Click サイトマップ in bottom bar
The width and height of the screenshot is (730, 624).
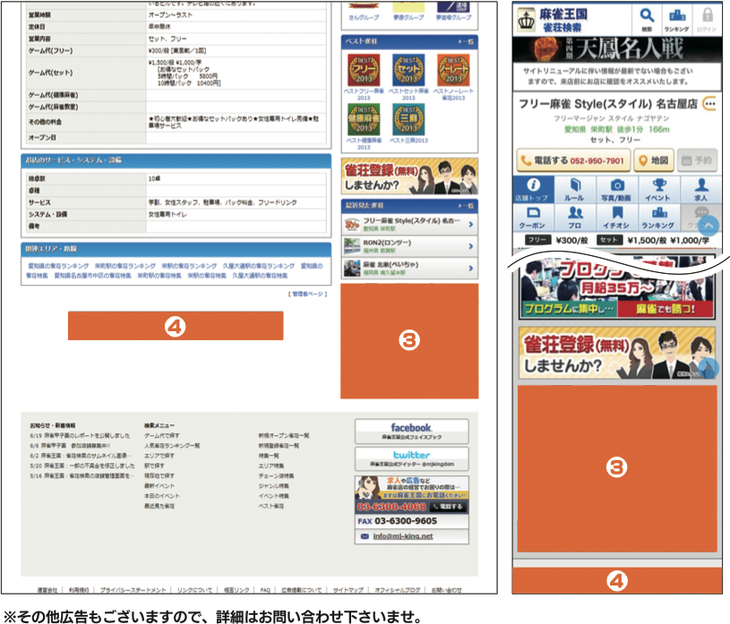(348, 590)
